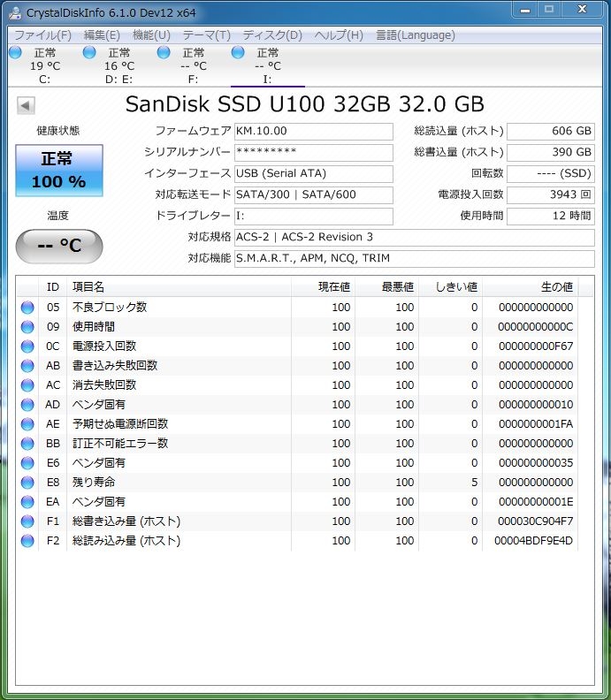Click status icon for AD ベンダ固有 row
Screen dimensions: 611x700
27,405
